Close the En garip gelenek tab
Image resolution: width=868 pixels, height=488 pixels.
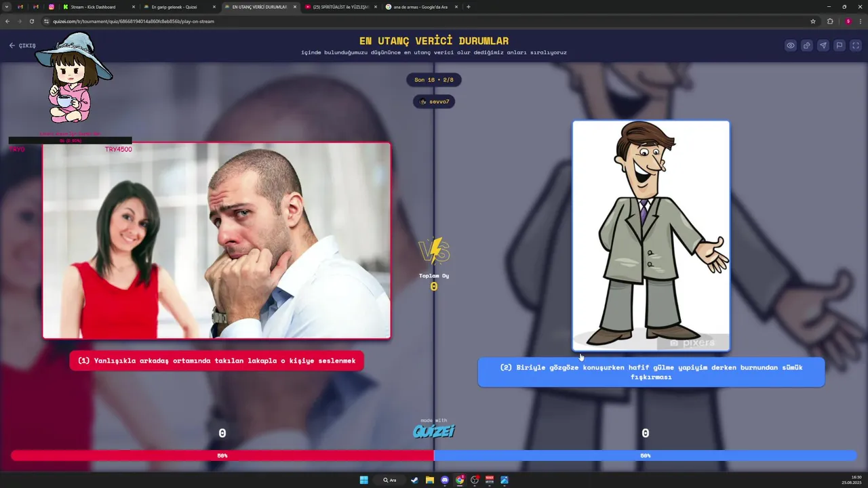(x=214, y=7)
